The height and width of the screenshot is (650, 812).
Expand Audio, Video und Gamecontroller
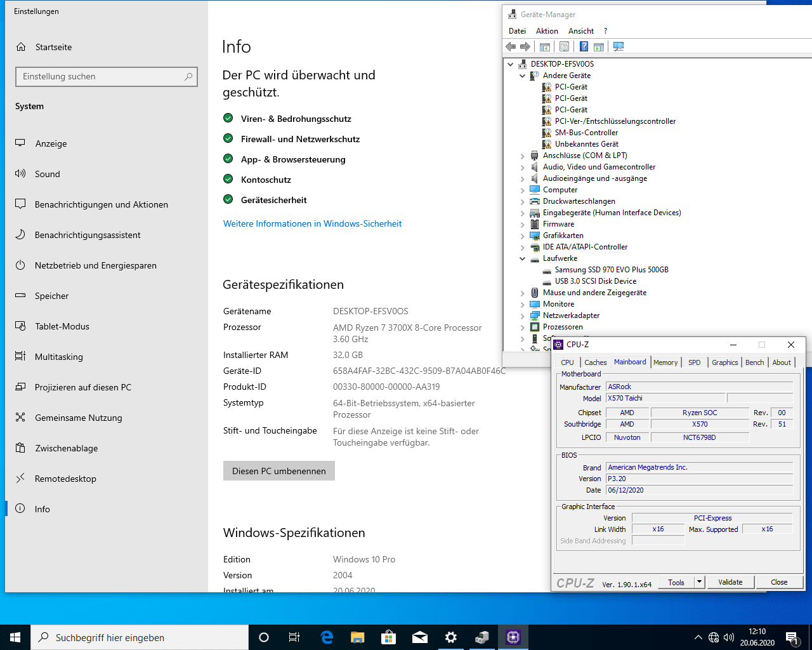coord(522,167)
